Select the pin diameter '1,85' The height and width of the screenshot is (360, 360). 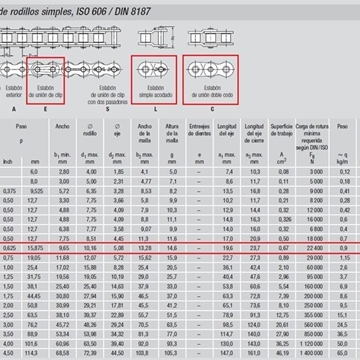tap(118, 172)
